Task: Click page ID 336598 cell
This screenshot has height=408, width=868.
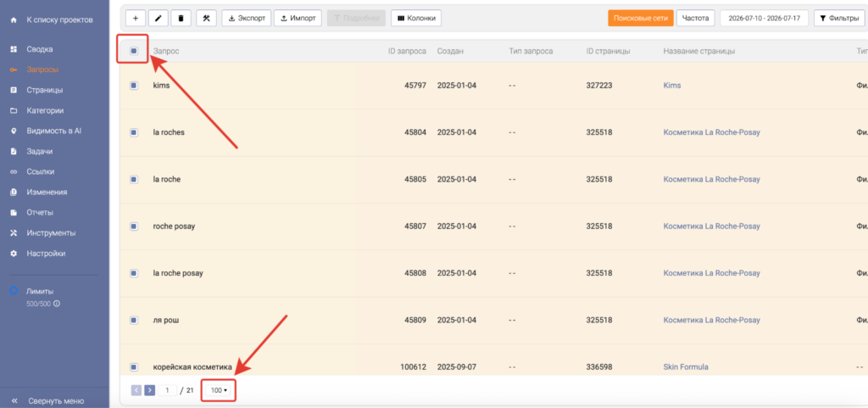Action: (599, 367)
